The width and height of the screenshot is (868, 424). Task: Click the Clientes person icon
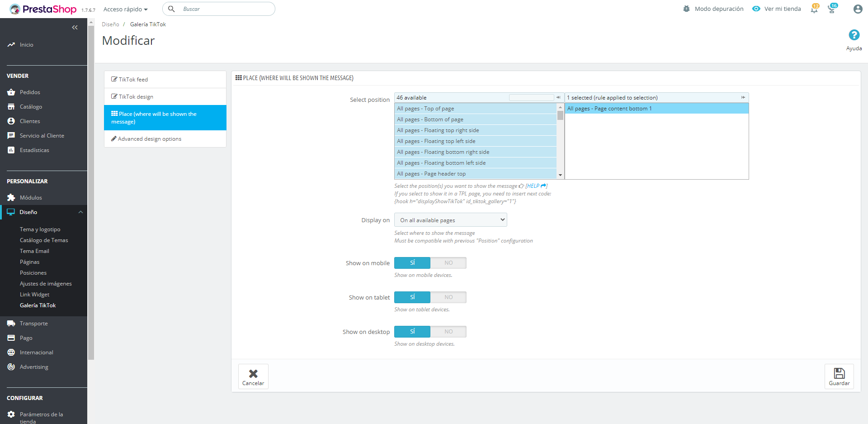pos(11,121)
